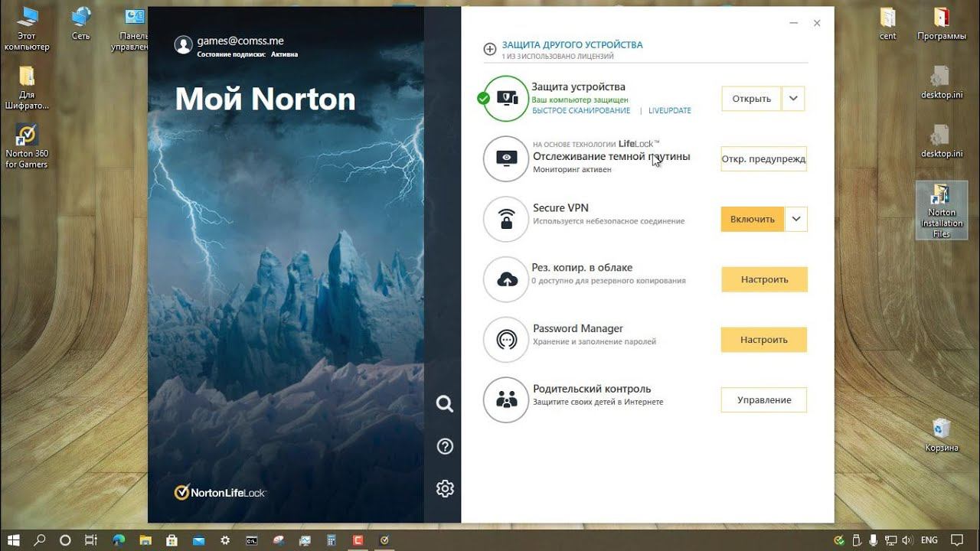The image size is (980, 551).
Task: Select Norton Installation Files desktop icon
Action: pos(942,212)
